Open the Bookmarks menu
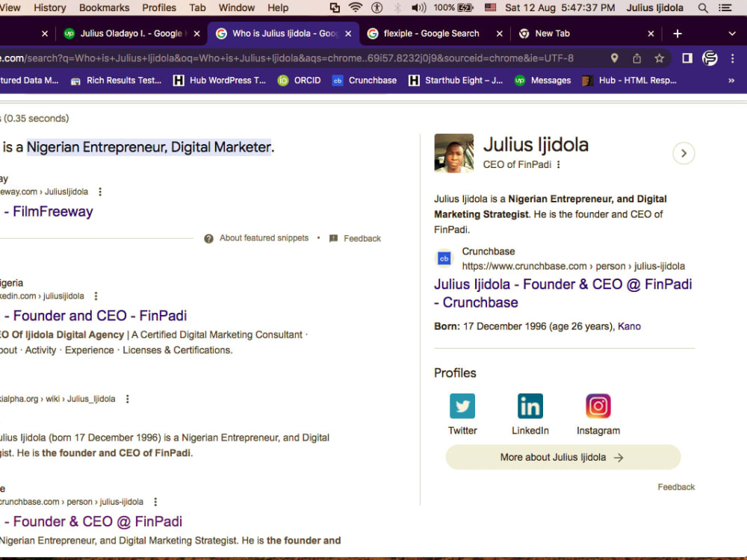 click(105, 7)
